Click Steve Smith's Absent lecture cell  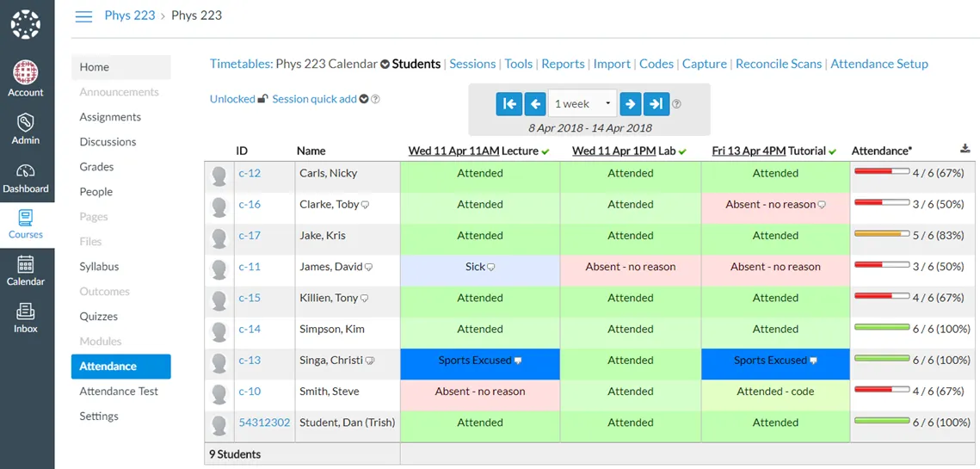pos(480,395)
